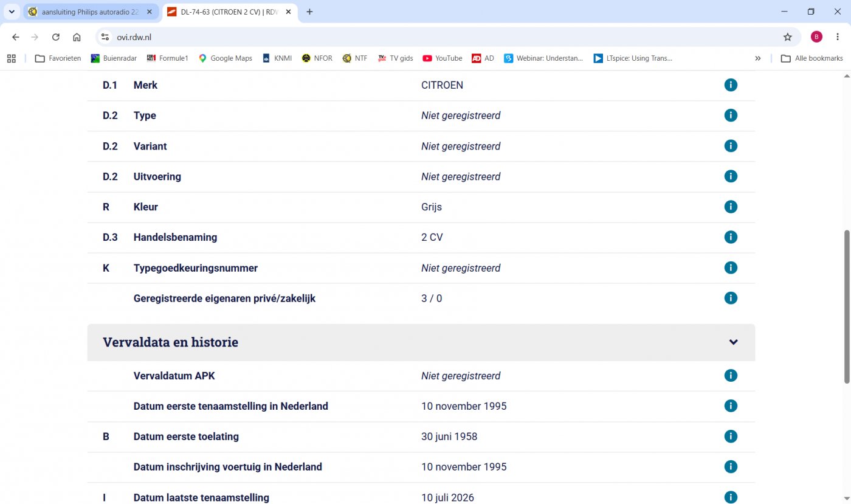This screenshot has height=504, width=851.
Task: Close the DL-74-63 Citroen 2 CV tab
Action: coord(288,12)
